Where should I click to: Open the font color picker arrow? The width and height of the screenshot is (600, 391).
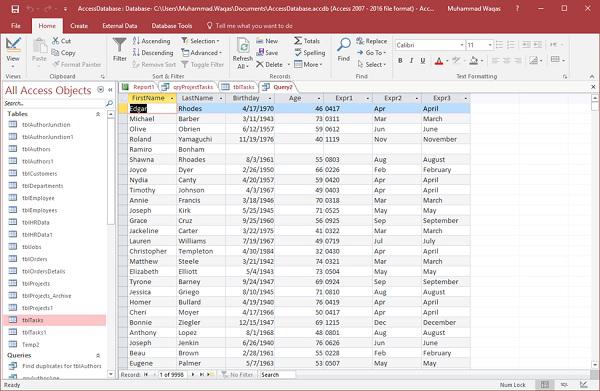(x=447, y=60)
